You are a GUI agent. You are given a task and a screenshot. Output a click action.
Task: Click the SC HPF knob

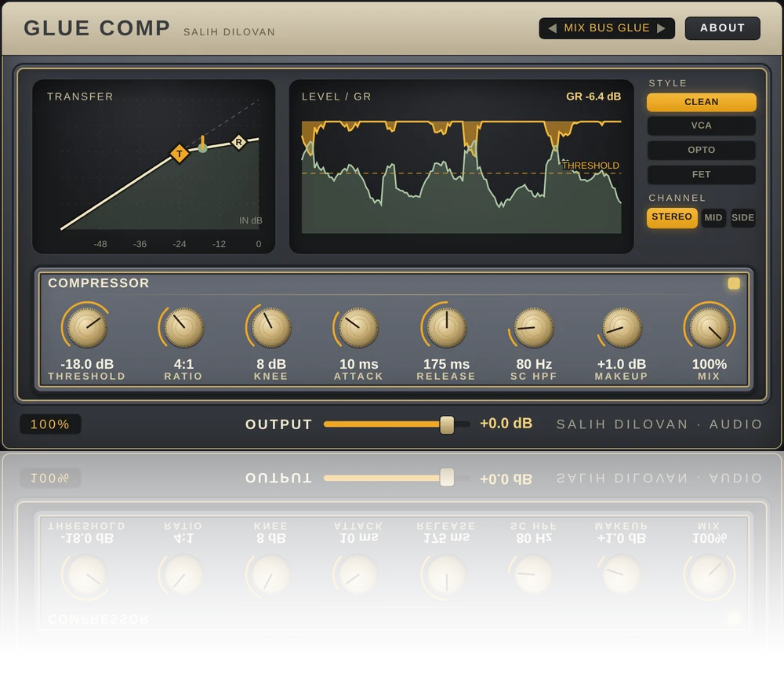534,327
